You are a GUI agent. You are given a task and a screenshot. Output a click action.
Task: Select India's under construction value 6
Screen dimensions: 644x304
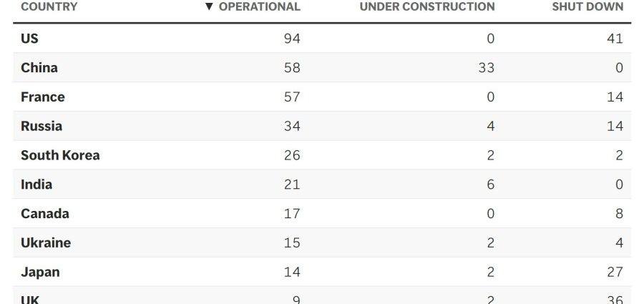tap(490, 185)
